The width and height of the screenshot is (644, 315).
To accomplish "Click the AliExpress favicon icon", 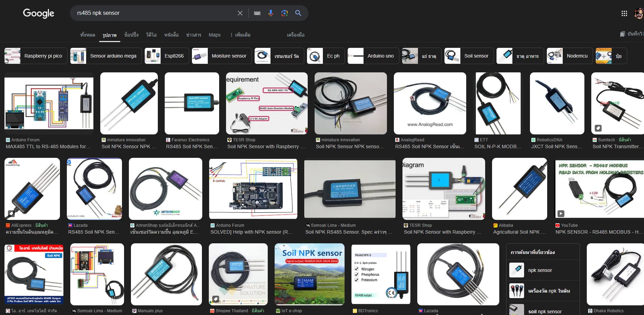I will coord(8,225).
